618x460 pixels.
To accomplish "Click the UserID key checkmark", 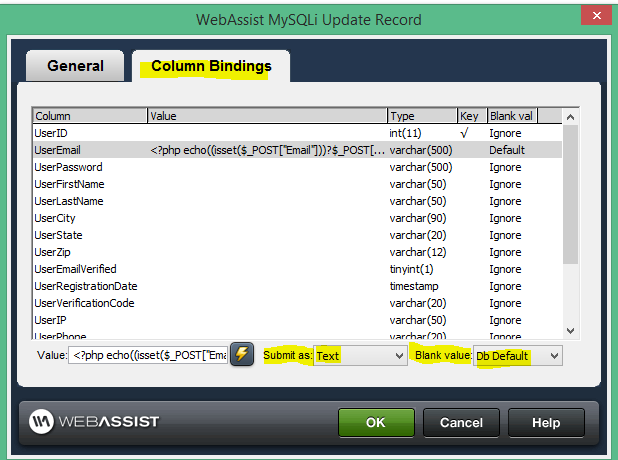I will (464, 133).
